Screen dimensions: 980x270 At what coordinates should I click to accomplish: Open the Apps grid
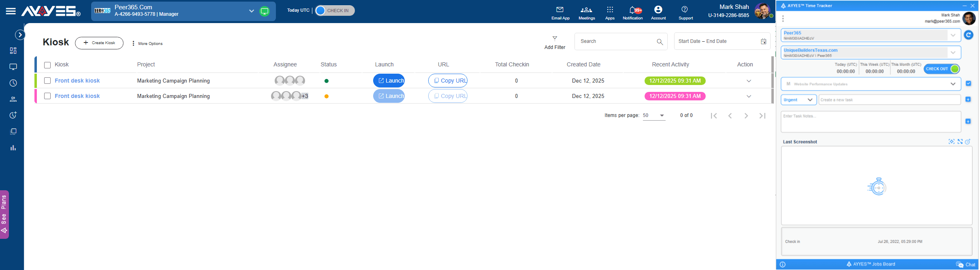tap(610, 13)
